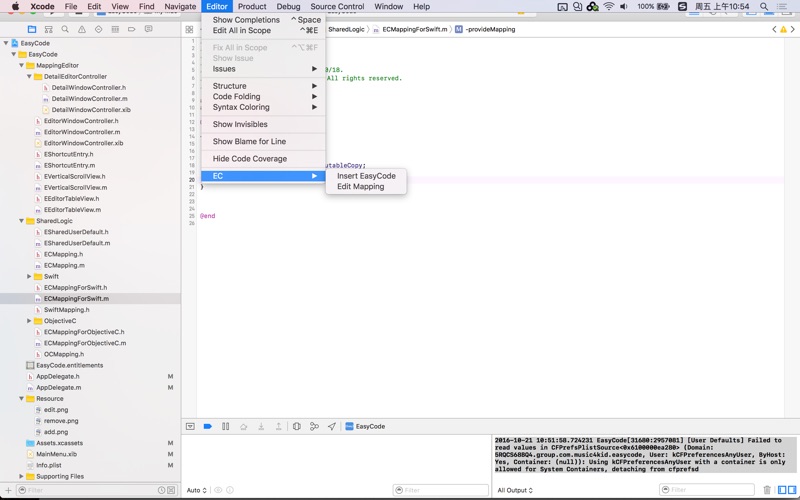Click the Step over debug icon

coord(243,427)
